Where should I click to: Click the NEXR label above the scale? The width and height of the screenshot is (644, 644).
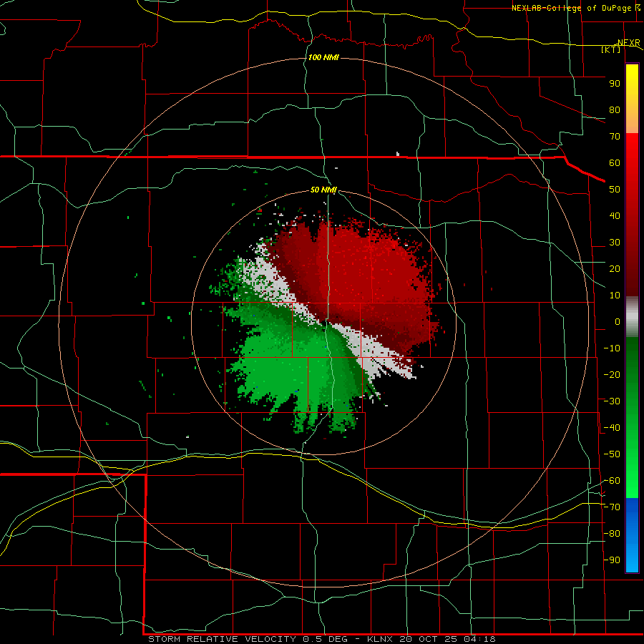[x=628, y=43]
